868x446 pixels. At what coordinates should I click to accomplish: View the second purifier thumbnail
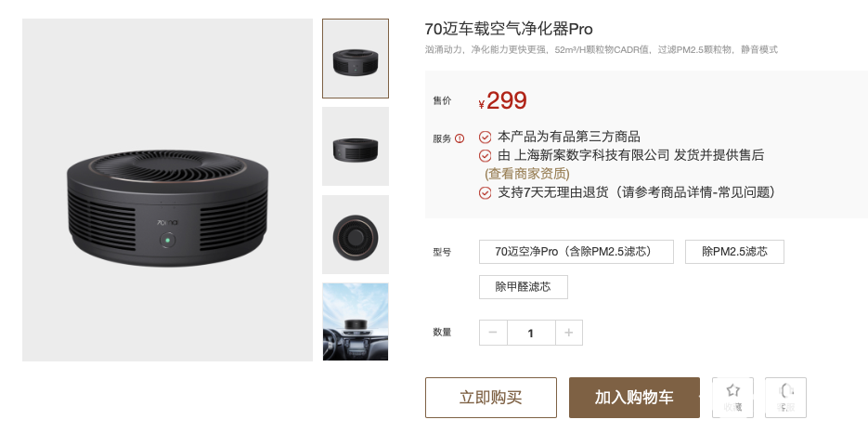(356, 147)
